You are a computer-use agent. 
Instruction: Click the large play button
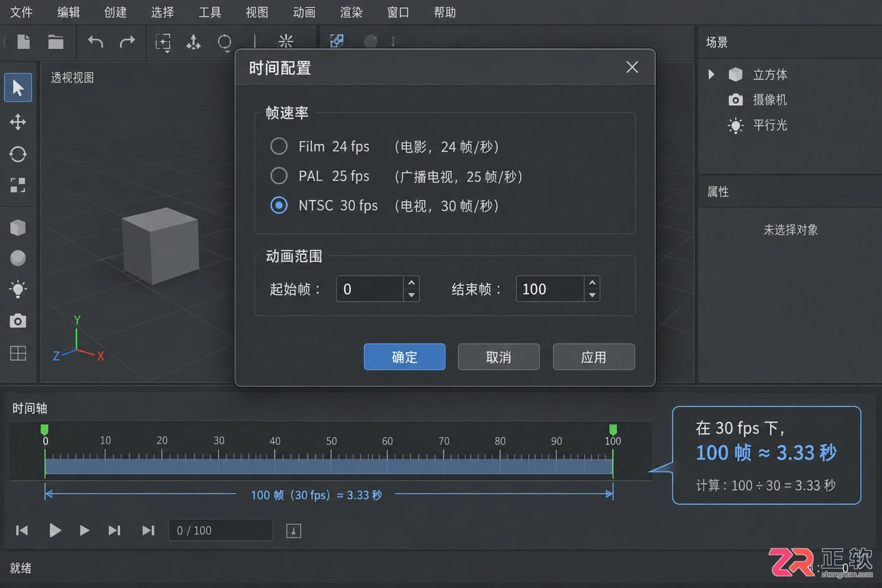click(55, 530)
